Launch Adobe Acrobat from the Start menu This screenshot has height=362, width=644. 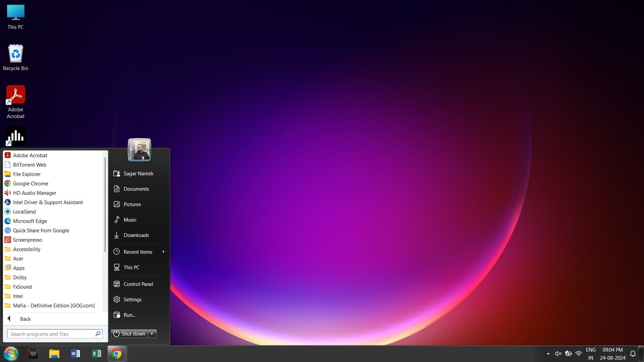(30, 155)
